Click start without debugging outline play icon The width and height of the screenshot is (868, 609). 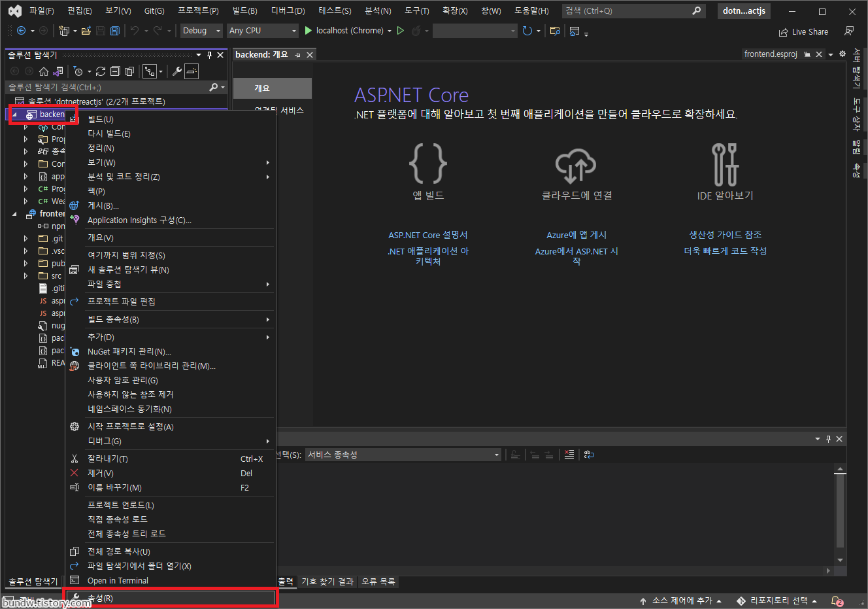click(401, 31)
